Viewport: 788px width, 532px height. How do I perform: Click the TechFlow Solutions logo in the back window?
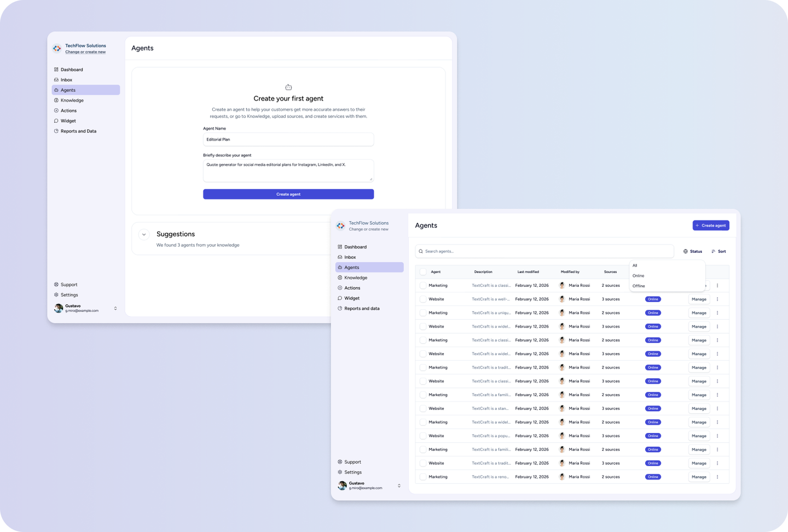(57, 49)
